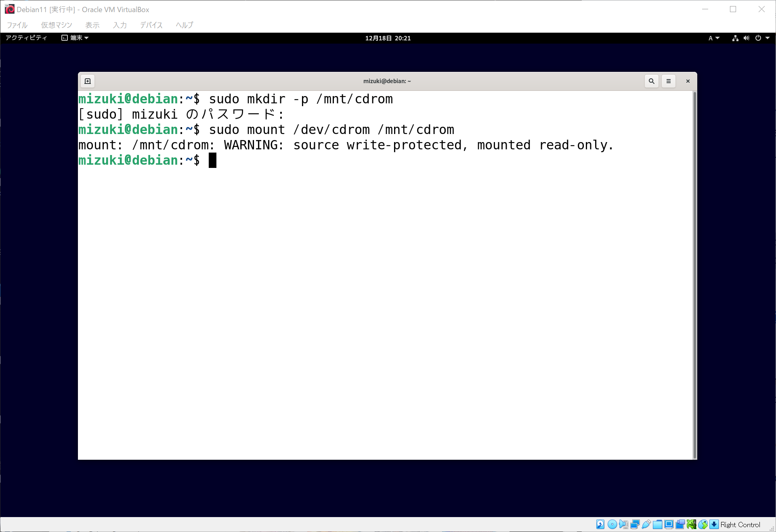Viewport: 776px width, 532px height.
Task: Click the green CPU virtualization icon in status bar
Action: click(691, 524)
